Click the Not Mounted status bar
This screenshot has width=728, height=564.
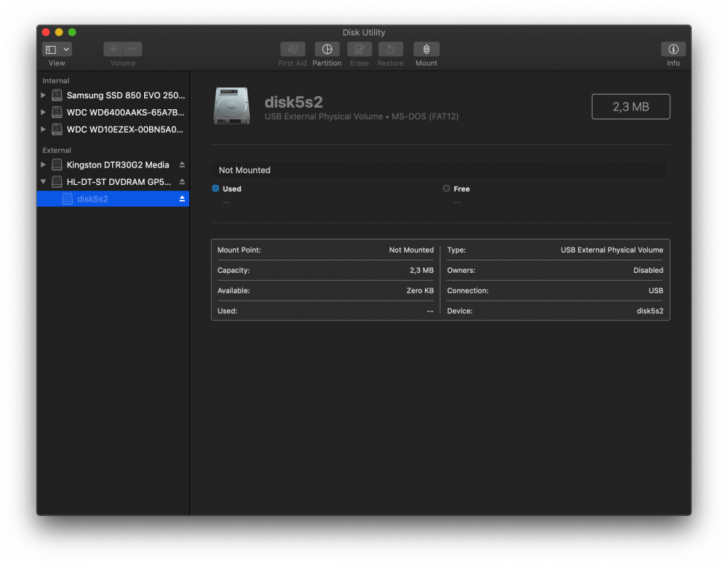pos(439,170)
